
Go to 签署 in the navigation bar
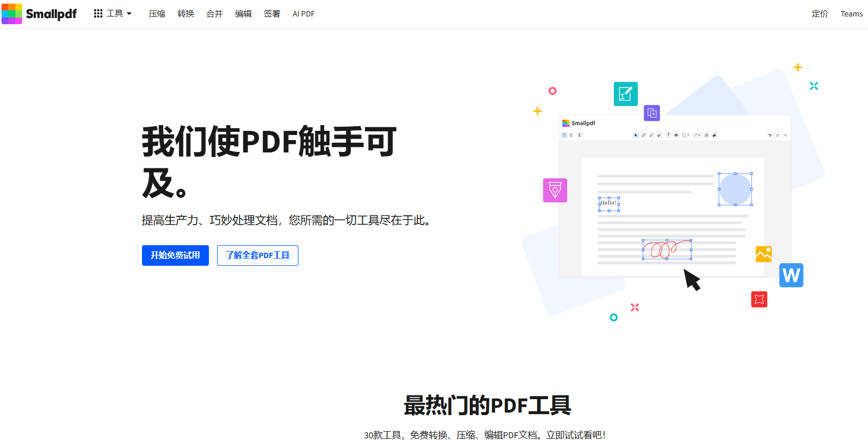(x=272, y=14)
